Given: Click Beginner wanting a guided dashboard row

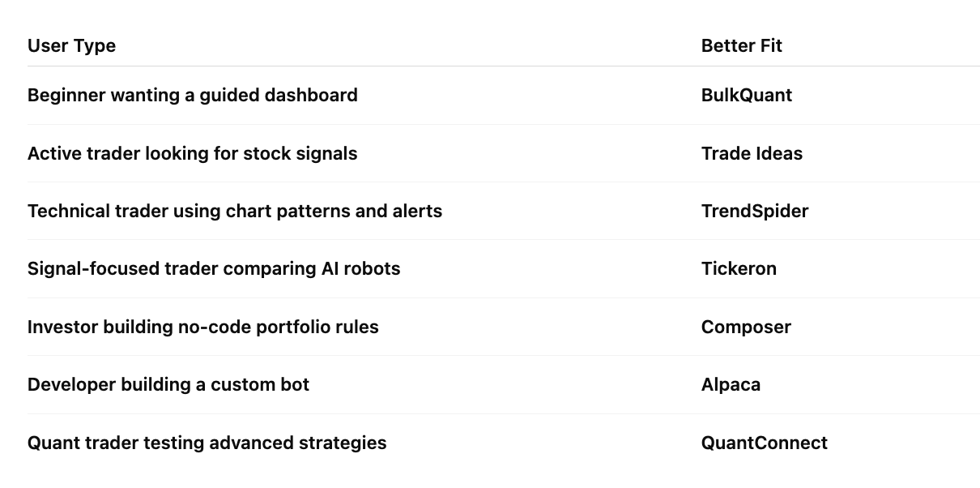Looking at the screenshot, I should click(x=503, y=96).
